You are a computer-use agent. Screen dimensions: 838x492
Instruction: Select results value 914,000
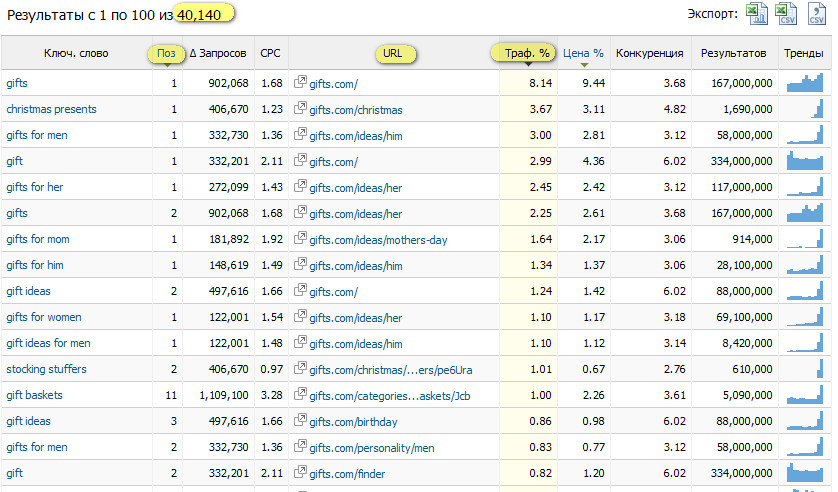tap(752, 239)
